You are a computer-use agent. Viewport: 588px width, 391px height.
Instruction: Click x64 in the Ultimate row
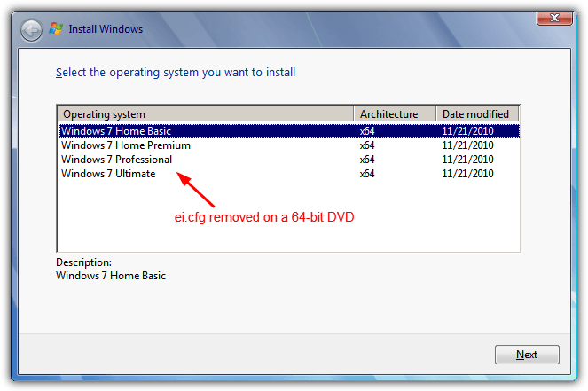(x=367, y=174)
